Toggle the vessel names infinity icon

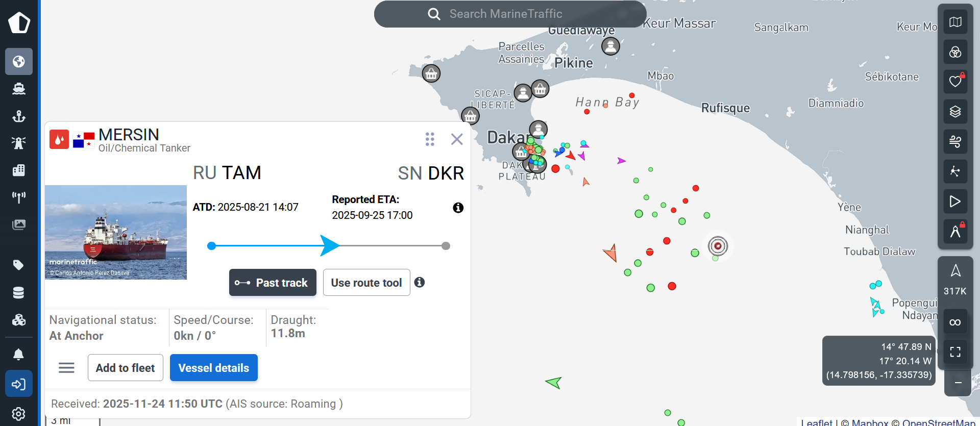(955, 322)
